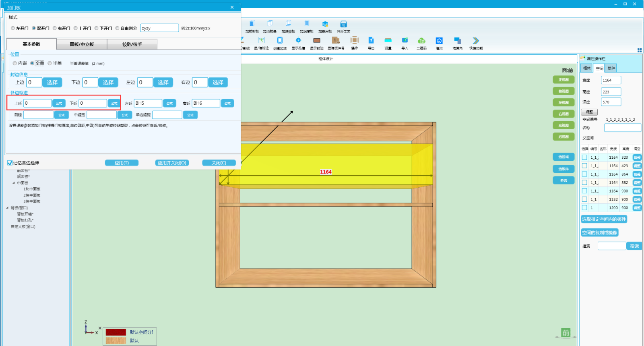The height and width of the screenshot is (346, 644).
Task: Switch to 俯视图 top view
Action: pyautogui.click(x=563, y=91)
